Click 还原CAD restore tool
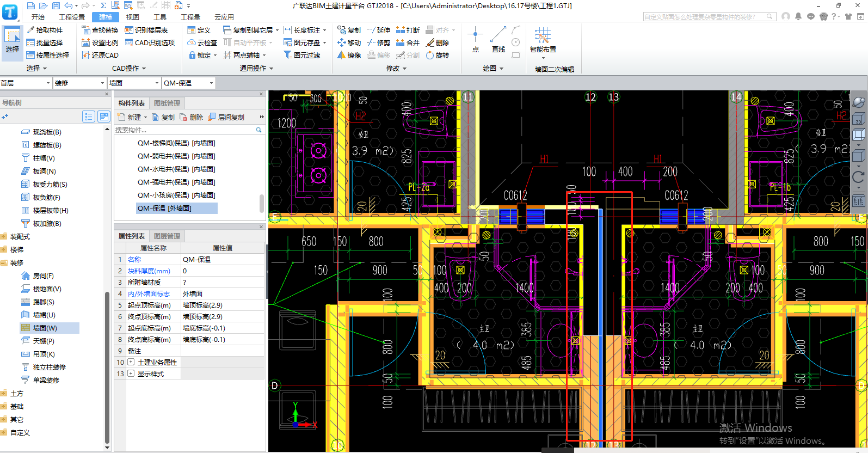This screenshot has width=868, height=453. 100,55
